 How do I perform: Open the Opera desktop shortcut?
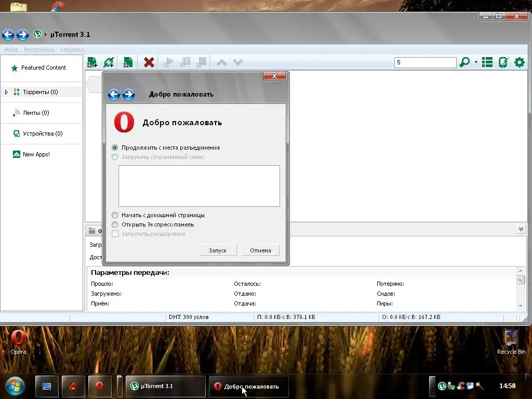[x=18, y=342]
